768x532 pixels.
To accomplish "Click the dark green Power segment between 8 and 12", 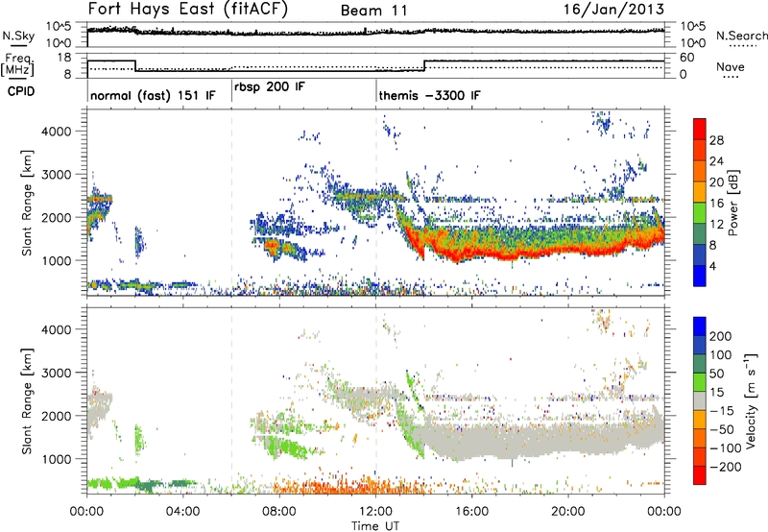I will [x=700, y=234].
